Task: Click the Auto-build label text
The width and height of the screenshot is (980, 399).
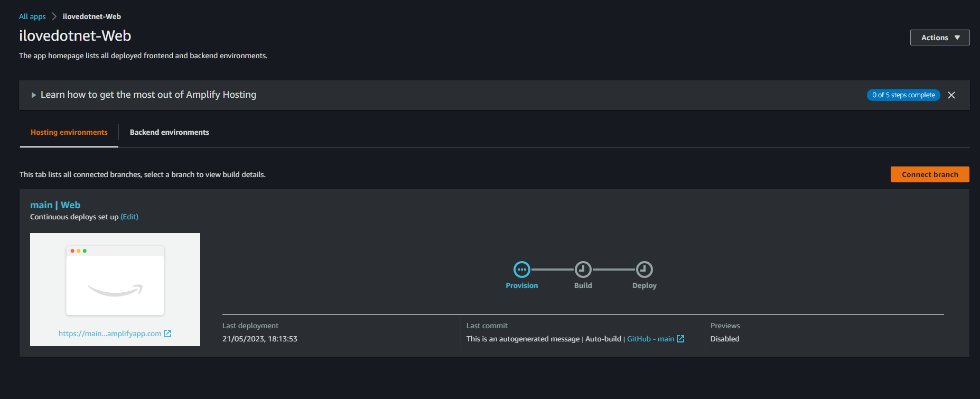Action: (603, 339)
